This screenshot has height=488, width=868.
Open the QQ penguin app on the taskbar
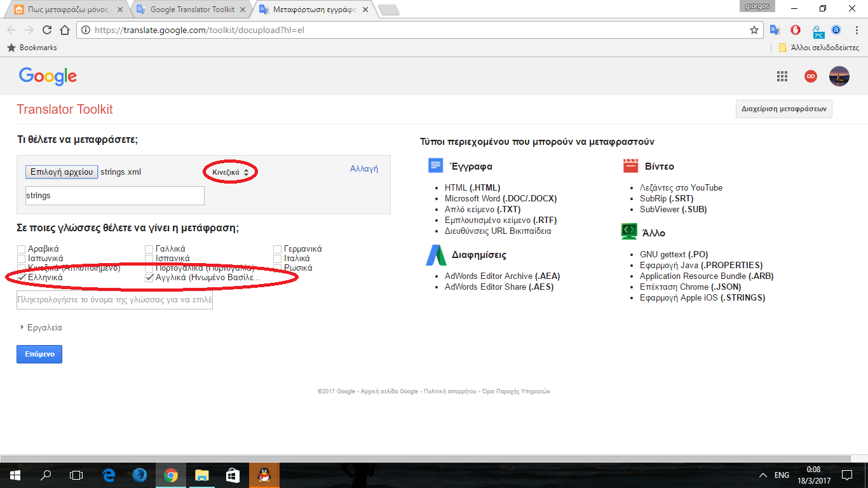point(264,475)
